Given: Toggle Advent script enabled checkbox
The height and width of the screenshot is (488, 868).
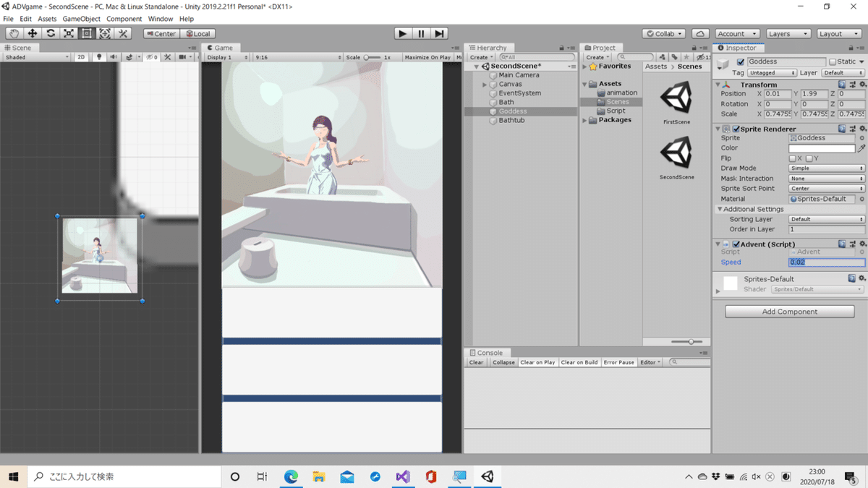Looking at the screenshot, I should 736,244.
